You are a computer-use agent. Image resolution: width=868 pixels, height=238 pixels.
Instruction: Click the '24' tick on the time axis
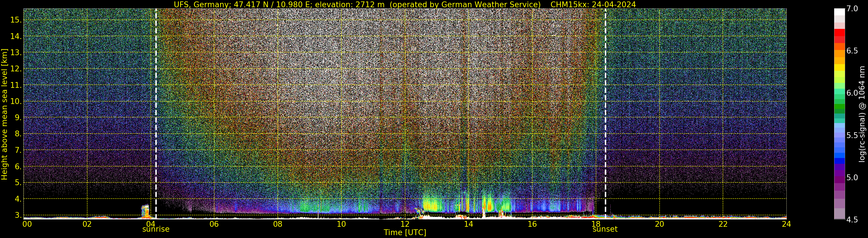click(x=786, y=224)
